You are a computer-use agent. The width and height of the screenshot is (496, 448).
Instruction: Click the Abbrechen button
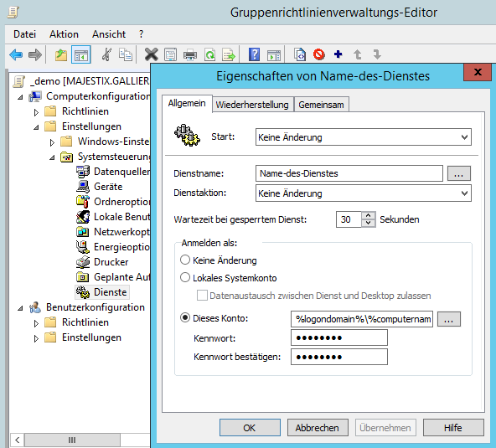tap(318, 427)
